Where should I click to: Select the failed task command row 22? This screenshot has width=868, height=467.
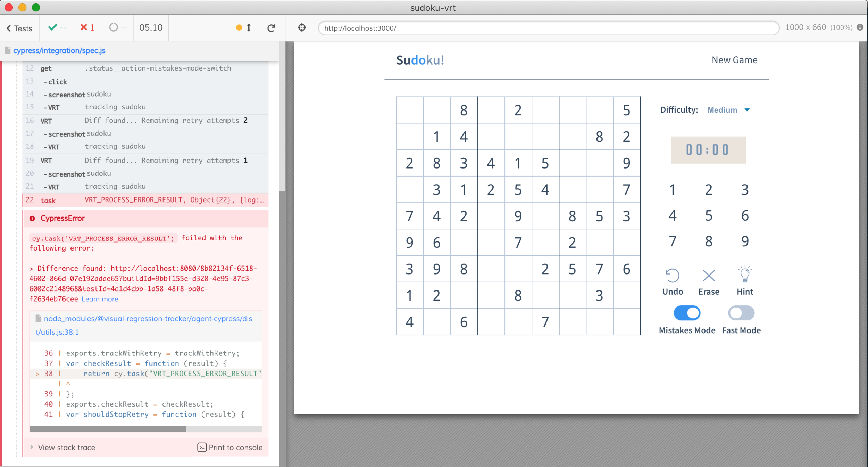click(x=146, y=200)
